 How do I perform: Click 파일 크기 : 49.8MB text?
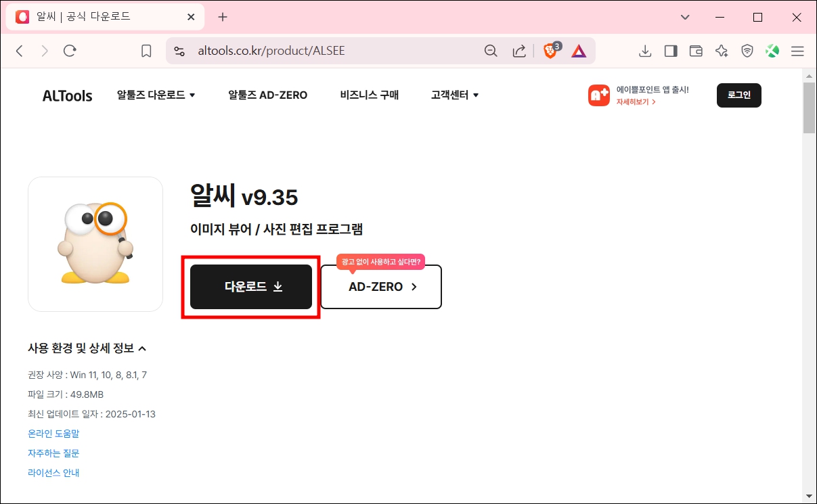click(x=66, y=394)
